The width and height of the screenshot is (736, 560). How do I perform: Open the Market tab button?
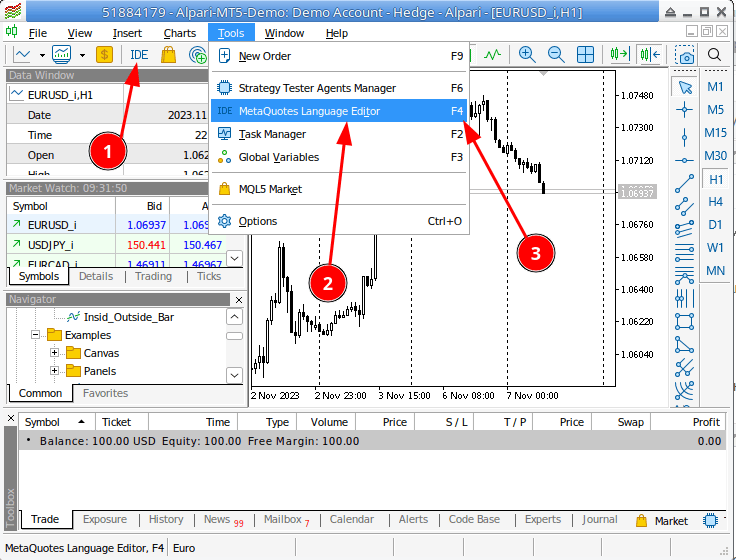(662, 521)
